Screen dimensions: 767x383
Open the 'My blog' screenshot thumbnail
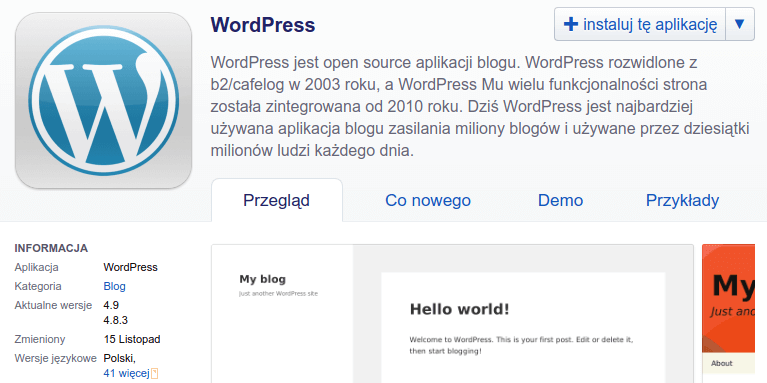(x=452, y=314)
